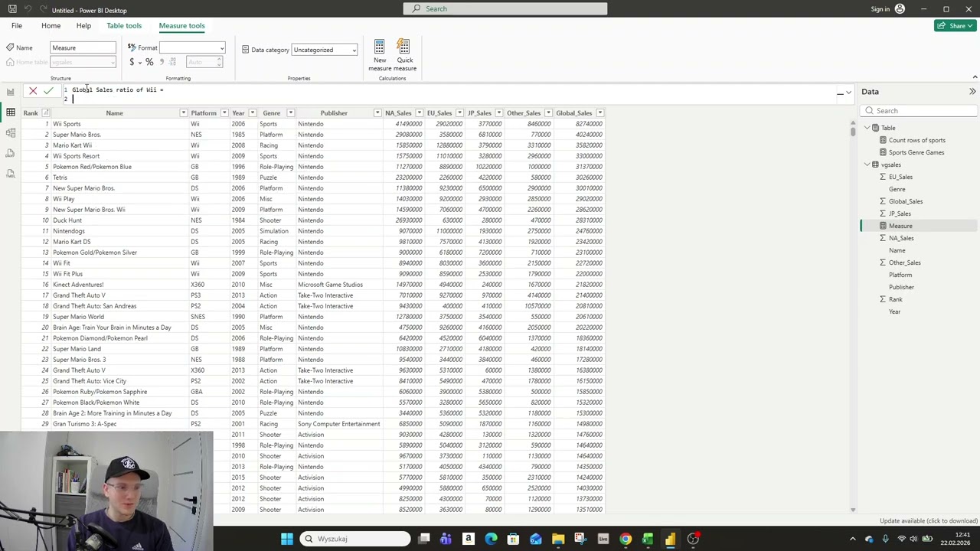Open File Explorer from taskbar
980x551 pixels.
558,539
